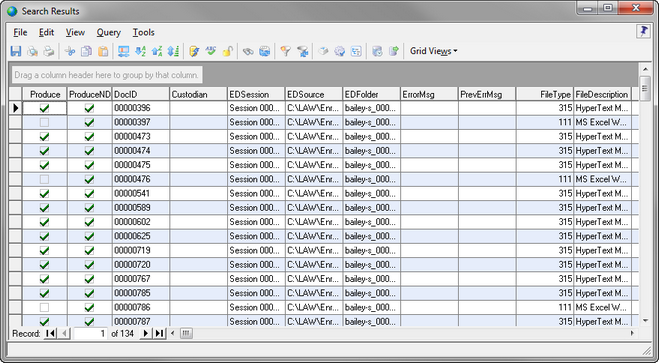
Task: Uncheck Produce for DocID 00000396
Action: (44, 108)
